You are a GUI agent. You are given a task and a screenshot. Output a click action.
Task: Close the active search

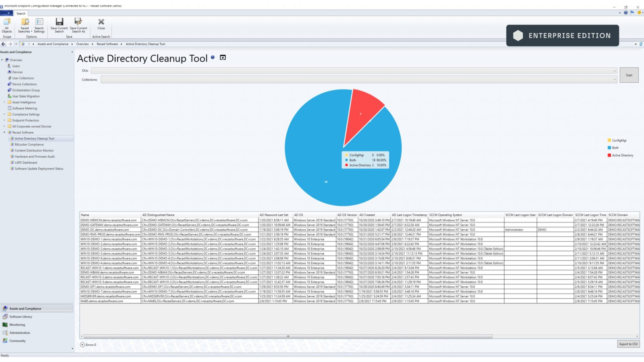click(x=101, y=24)
